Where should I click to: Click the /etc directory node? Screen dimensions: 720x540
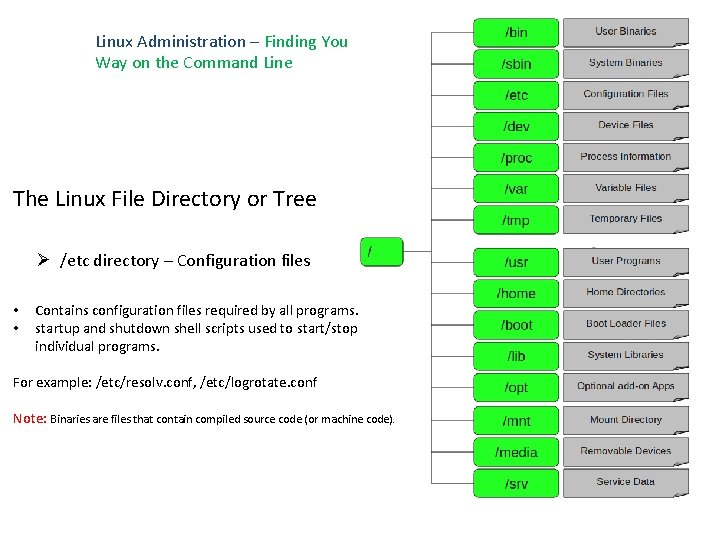click(516, 95)
